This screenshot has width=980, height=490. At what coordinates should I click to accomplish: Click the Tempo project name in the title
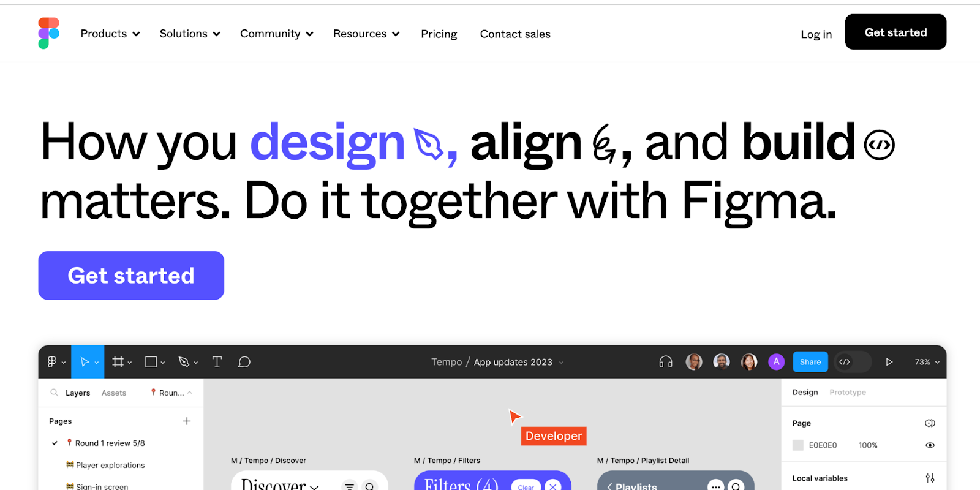pyautogui.click(x=447, y=362)
